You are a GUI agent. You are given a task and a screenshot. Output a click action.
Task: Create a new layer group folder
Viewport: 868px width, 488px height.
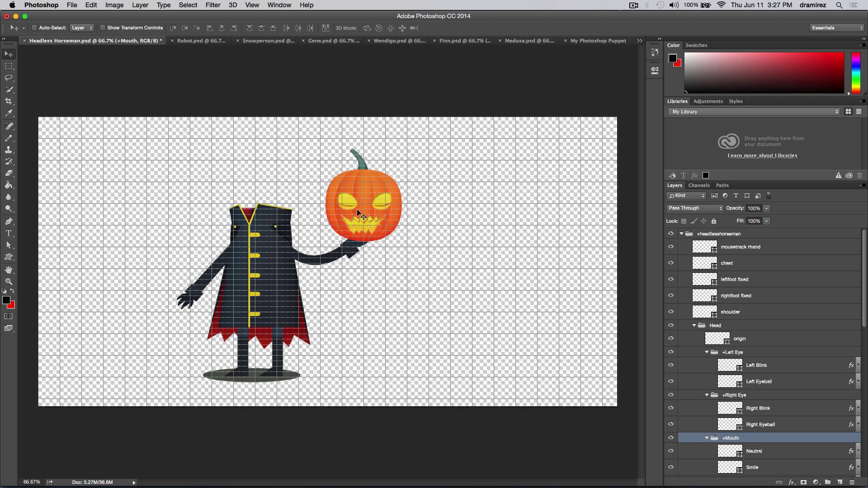coord(828,482)
